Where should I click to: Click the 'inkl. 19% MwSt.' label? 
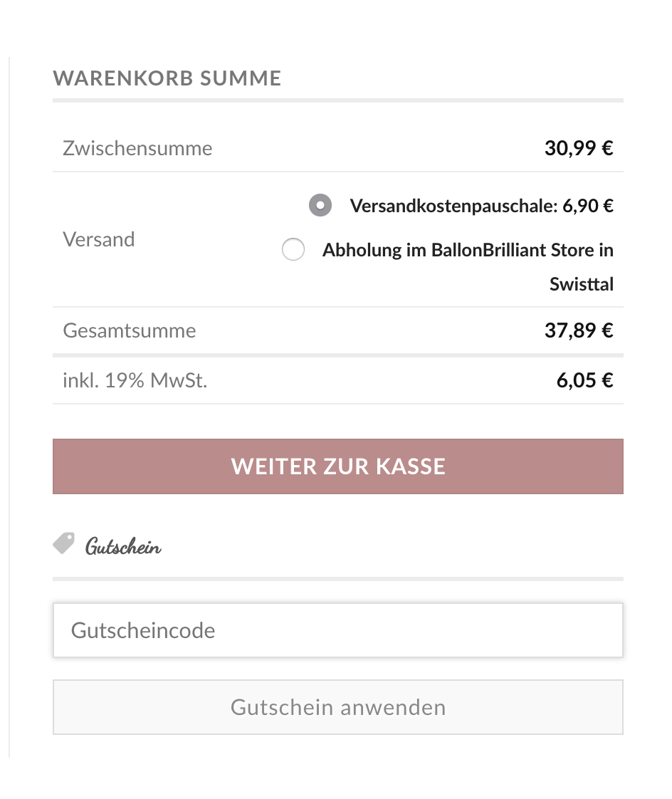click(135, 380)
